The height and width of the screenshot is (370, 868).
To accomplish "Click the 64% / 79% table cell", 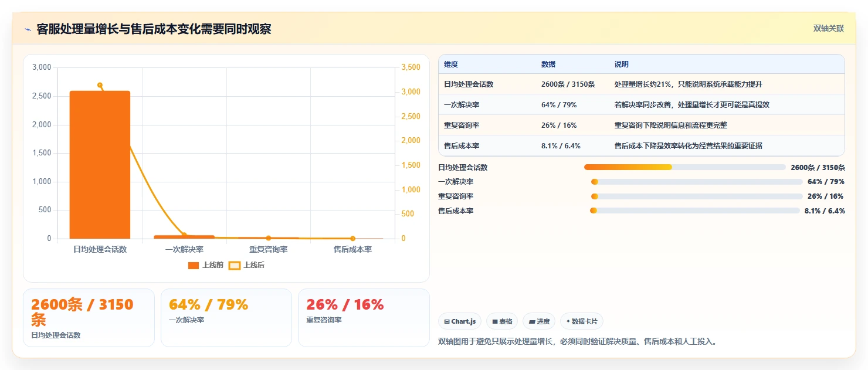I will tap(559, 105).
